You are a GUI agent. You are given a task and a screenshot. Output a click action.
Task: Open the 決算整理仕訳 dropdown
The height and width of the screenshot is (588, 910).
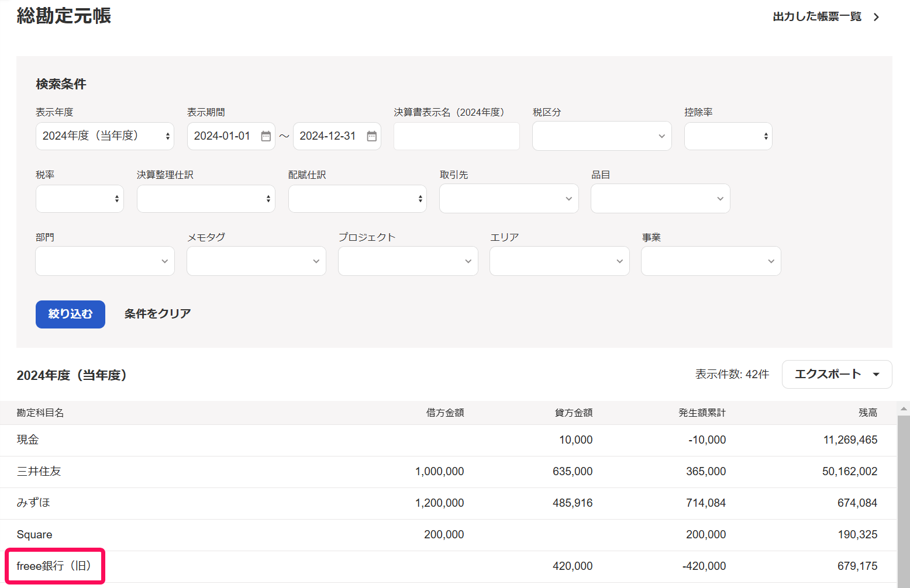(x=206, y=199)
